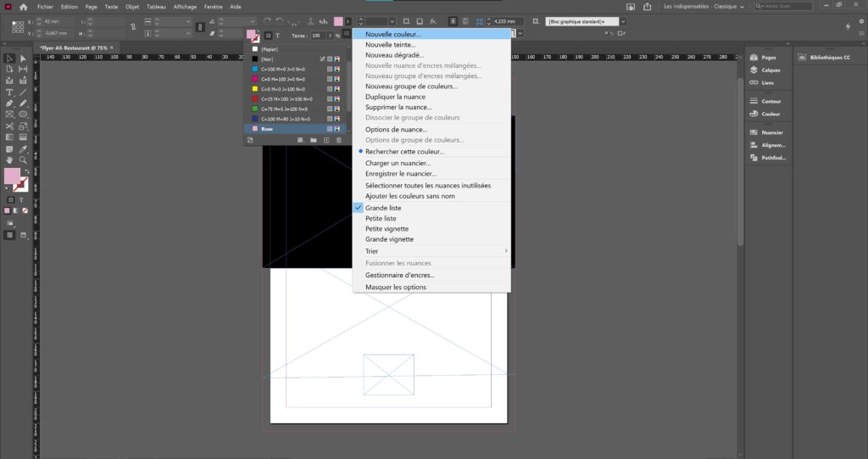
Task: Open stroke weight dropdown in control bar
Action: (x=392, y=21)
